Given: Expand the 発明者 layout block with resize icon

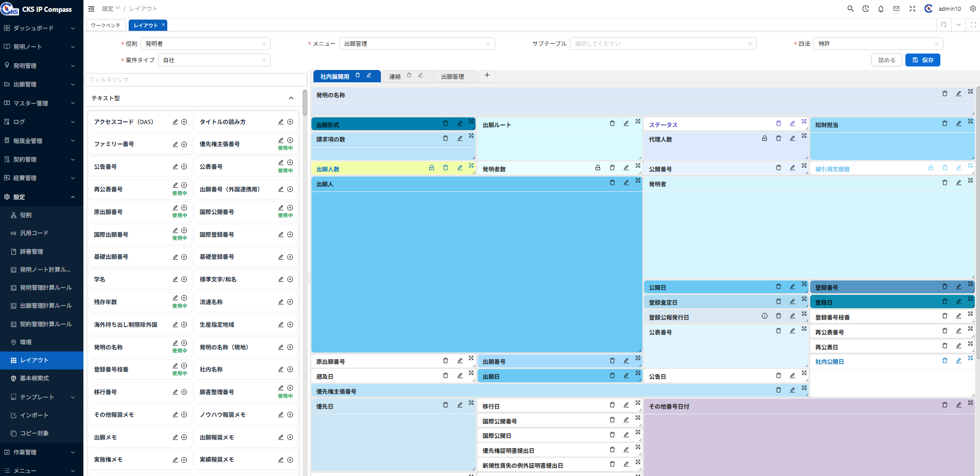Looking at the screenshot, I should (970, 181).
